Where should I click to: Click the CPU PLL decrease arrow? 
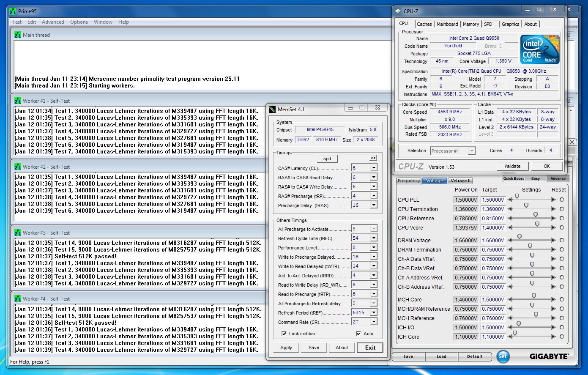510,200
